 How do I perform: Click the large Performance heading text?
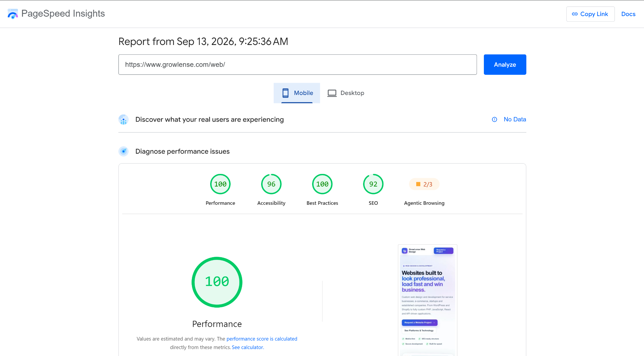(217, 324)
